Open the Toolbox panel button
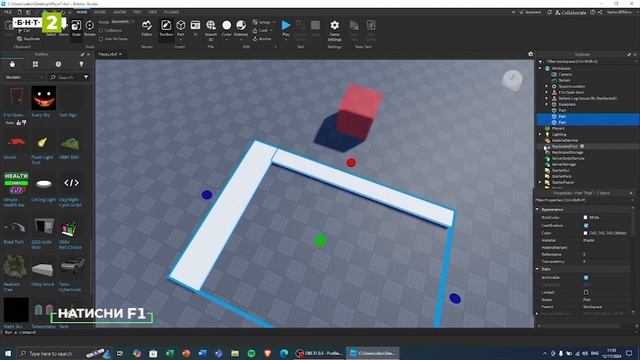 (x=166, y=28)
